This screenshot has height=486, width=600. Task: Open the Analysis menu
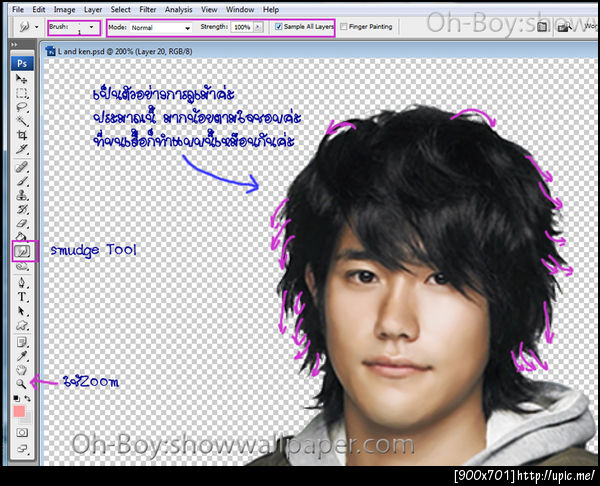[x=178, y=10]
